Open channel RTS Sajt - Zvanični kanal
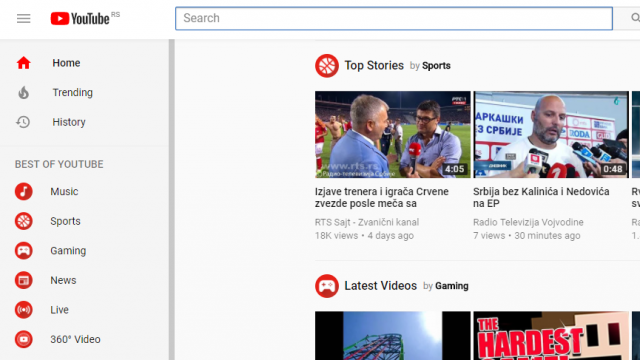The image size is (640, 360). [367, 222]
